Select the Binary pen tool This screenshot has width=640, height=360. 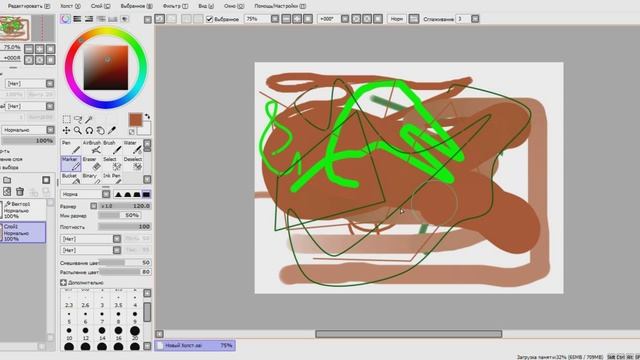(91, 178)
